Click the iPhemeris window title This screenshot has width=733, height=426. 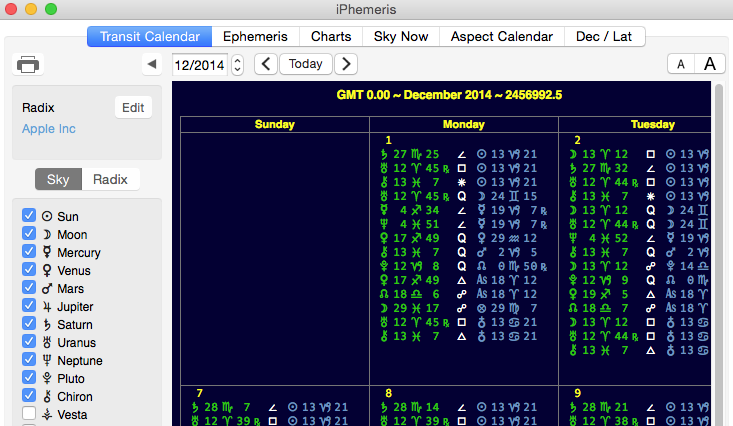[x=366, y=9]
